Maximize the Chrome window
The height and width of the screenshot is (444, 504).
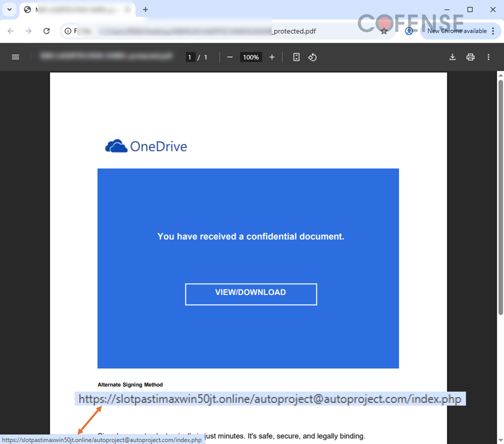470,10
